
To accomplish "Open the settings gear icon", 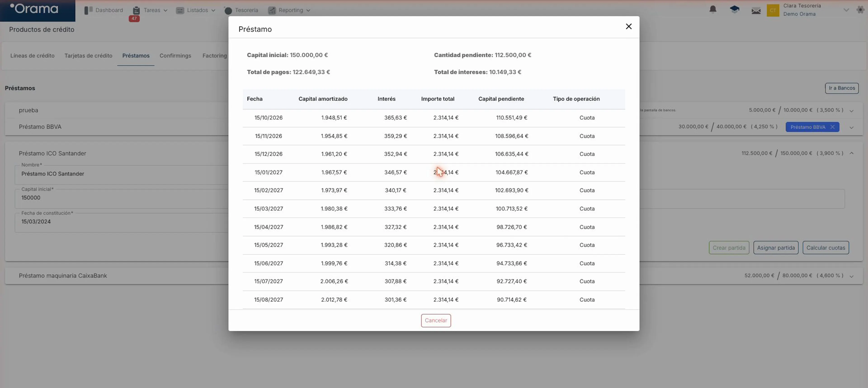I will [860, 10].
